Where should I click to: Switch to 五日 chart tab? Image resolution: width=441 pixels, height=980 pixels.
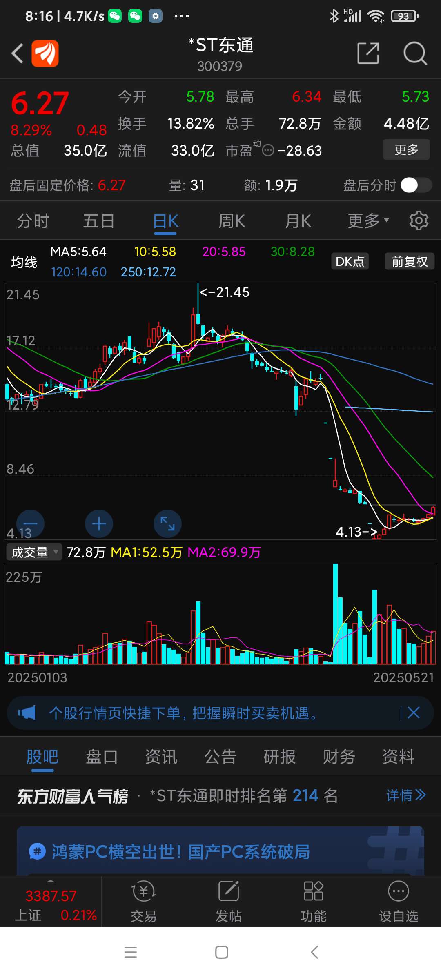99,221
